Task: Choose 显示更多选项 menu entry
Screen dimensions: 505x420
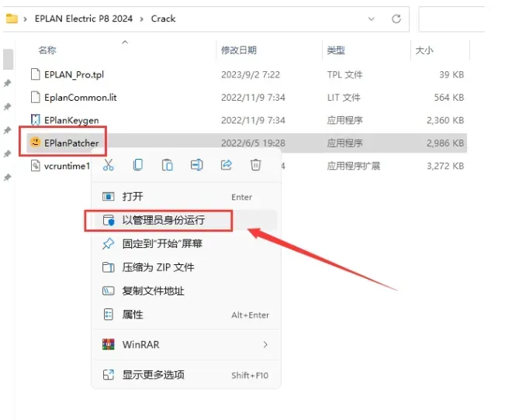Action: (x=186, y=374)
